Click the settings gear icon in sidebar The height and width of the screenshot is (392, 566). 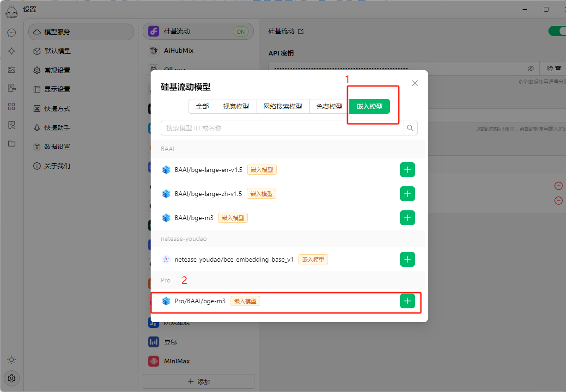click(x=12, y=378)
